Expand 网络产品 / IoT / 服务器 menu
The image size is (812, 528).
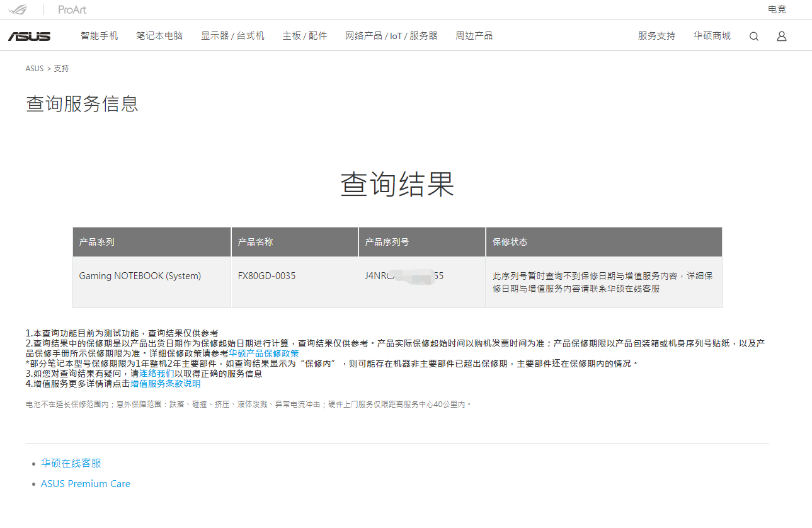point(391,36)
